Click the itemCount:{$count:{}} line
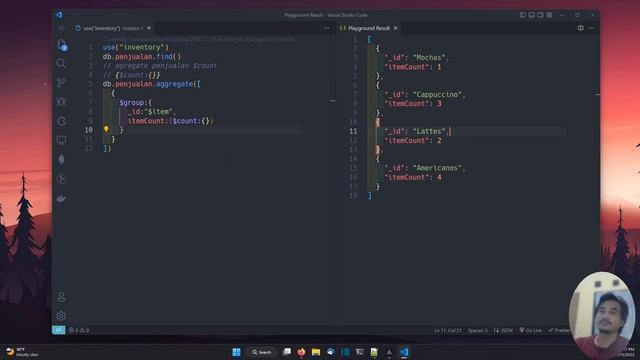 pyautogui.click(x=171, y=121)
